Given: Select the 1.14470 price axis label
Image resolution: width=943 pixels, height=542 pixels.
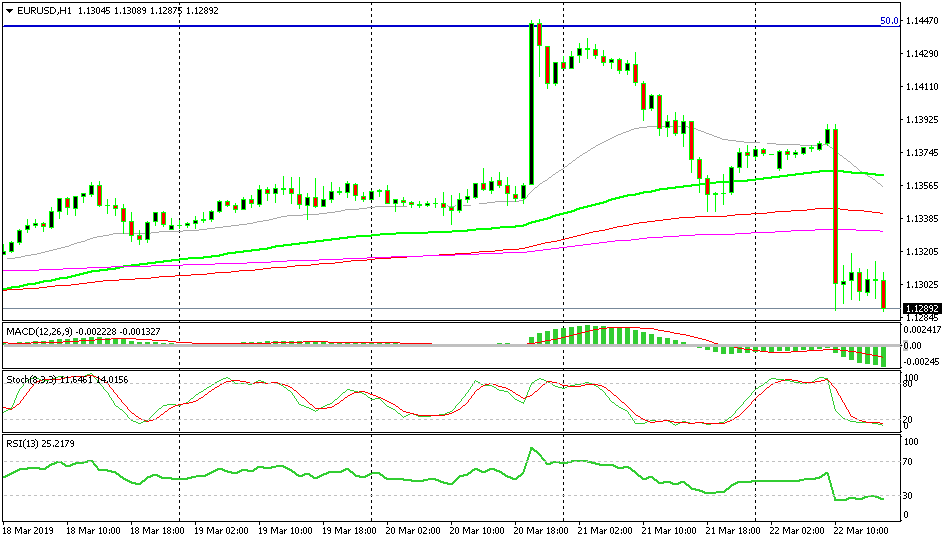Looking at the screenshot, I should coord(922,21).
